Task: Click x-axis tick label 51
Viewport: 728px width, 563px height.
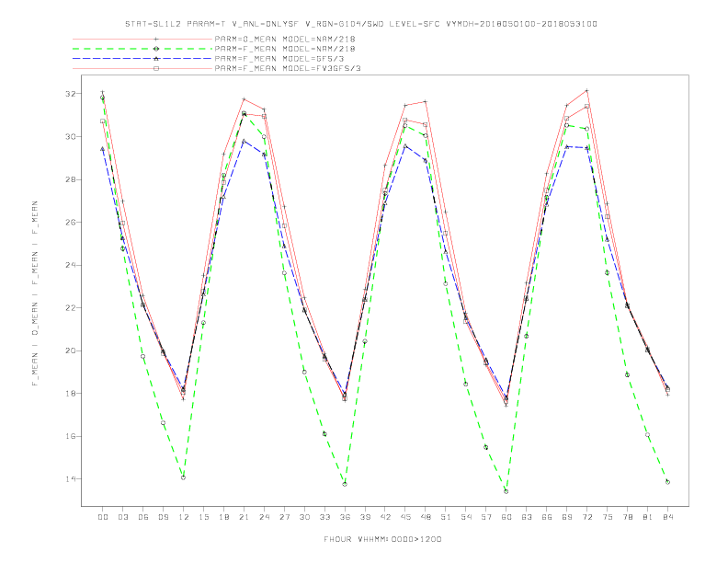Action: tap(446, 517)
